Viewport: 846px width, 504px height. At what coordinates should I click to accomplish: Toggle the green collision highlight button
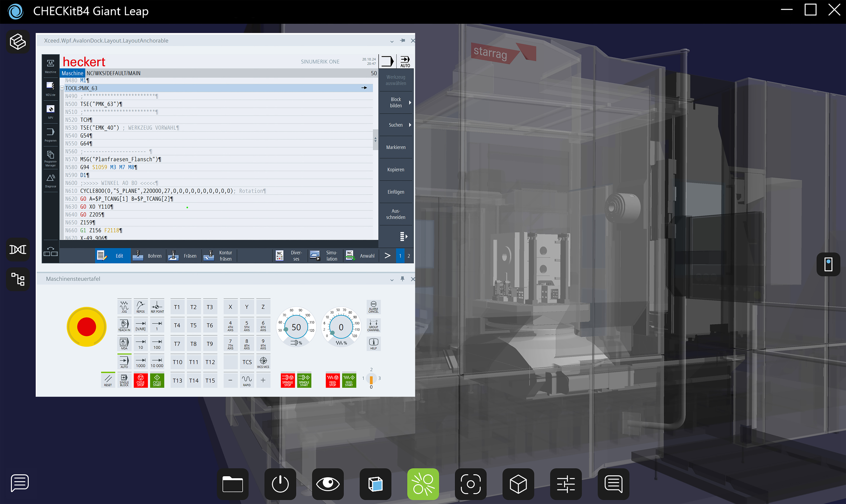pyautogui.click(x=423, y=484)
